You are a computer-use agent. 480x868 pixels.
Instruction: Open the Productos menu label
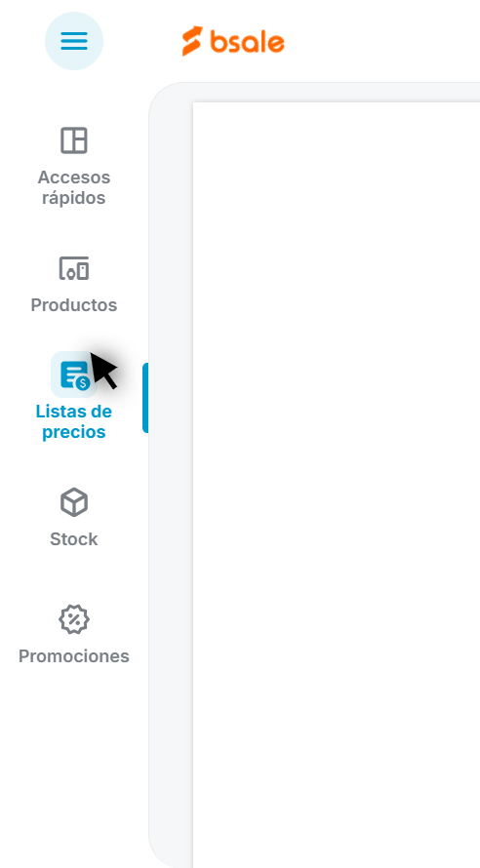point(73,305)
